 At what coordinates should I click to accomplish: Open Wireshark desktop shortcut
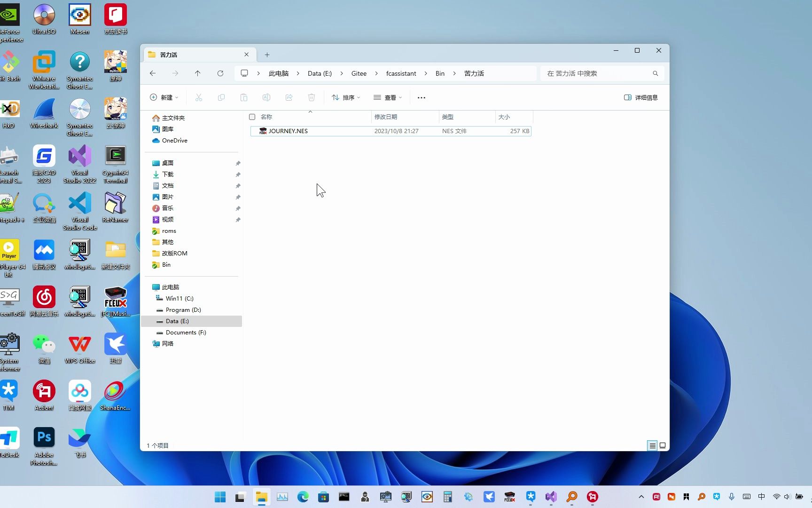(44, 113)
